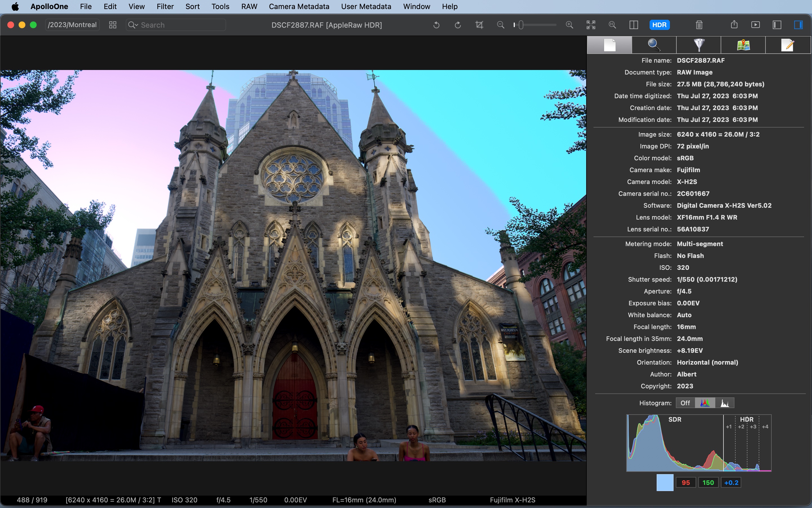Select the file info document tab
Screen dimensions: 812x508
pyautogui.click(x=609, y=45)
